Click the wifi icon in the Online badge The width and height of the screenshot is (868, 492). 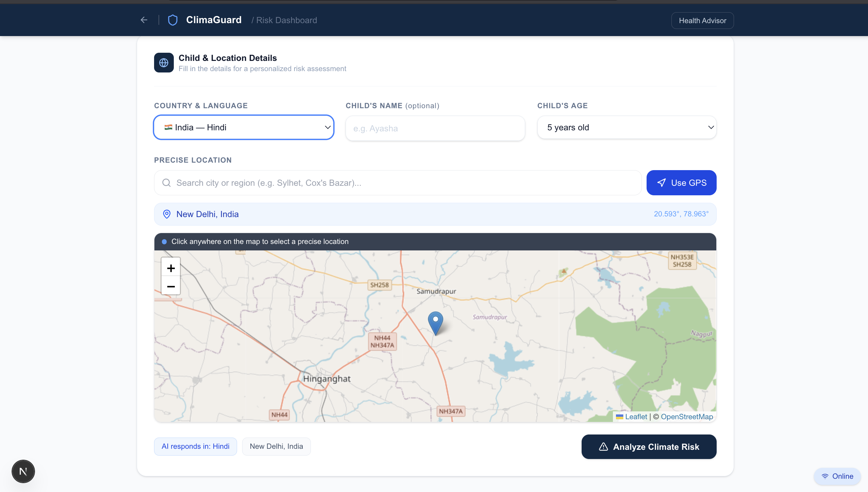click(825, 476)
